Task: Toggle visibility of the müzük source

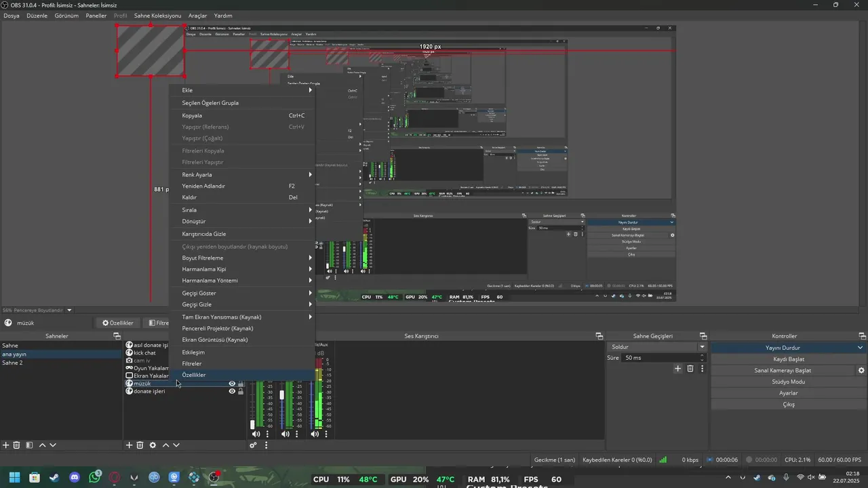Action: (x=232, y=384)
